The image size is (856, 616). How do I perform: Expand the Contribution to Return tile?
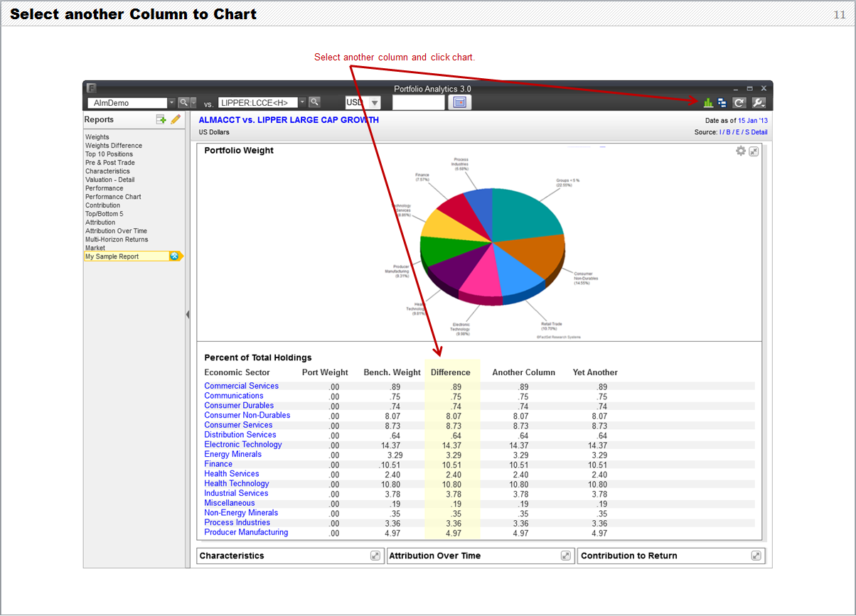(x=756, y=556)
